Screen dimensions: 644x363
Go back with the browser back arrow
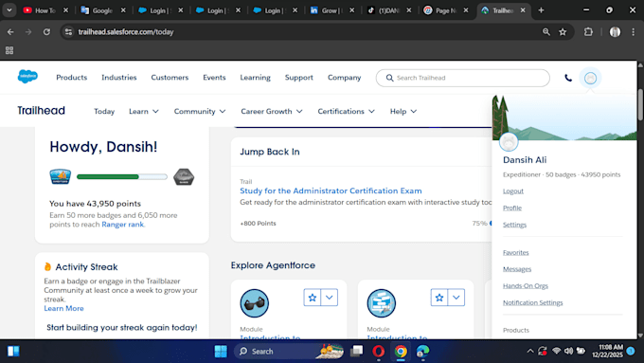(x=10, y=31)
